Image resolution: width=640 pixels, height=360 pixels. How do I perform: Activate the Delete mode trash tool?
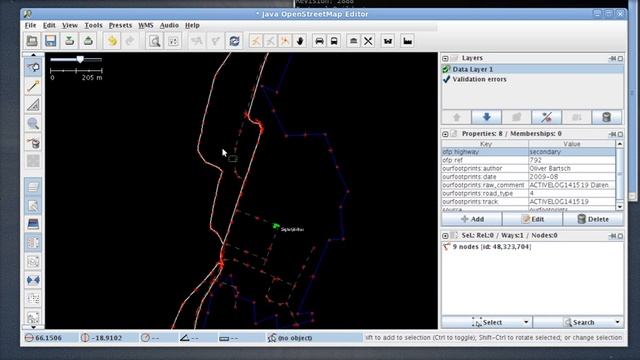tap(33, 143)
